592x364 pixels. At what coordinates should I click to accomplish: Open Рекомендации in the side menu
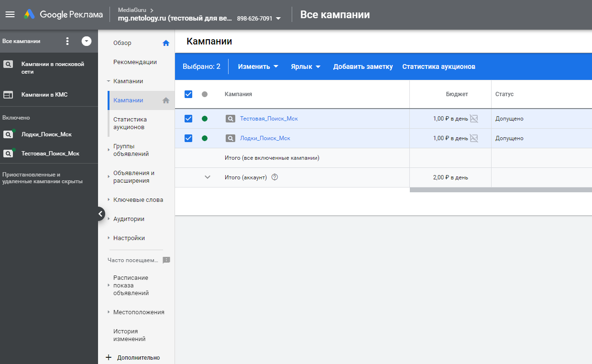[x=135, y=62]
